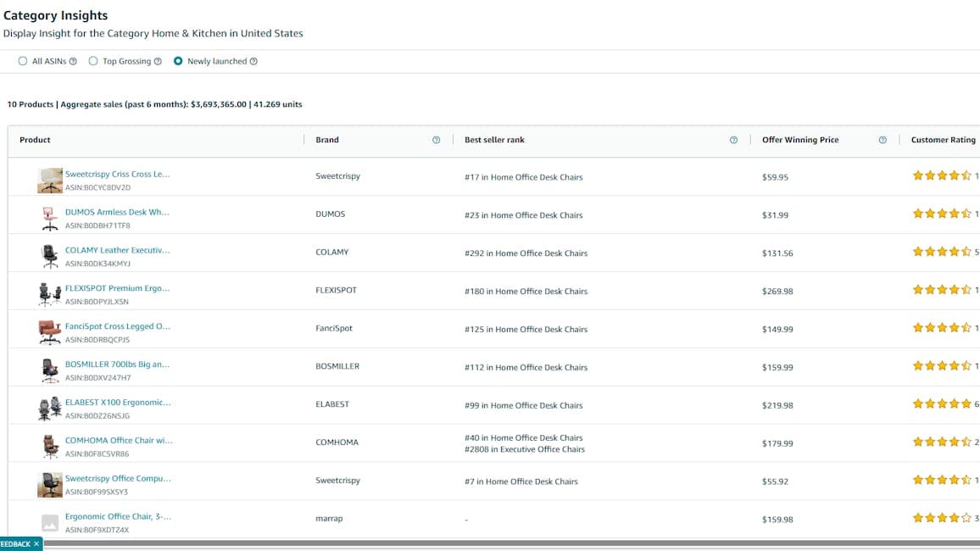Open COMHOMA Office Chair product link
Screen dimensions: 980x551
[x=119, y=441]
